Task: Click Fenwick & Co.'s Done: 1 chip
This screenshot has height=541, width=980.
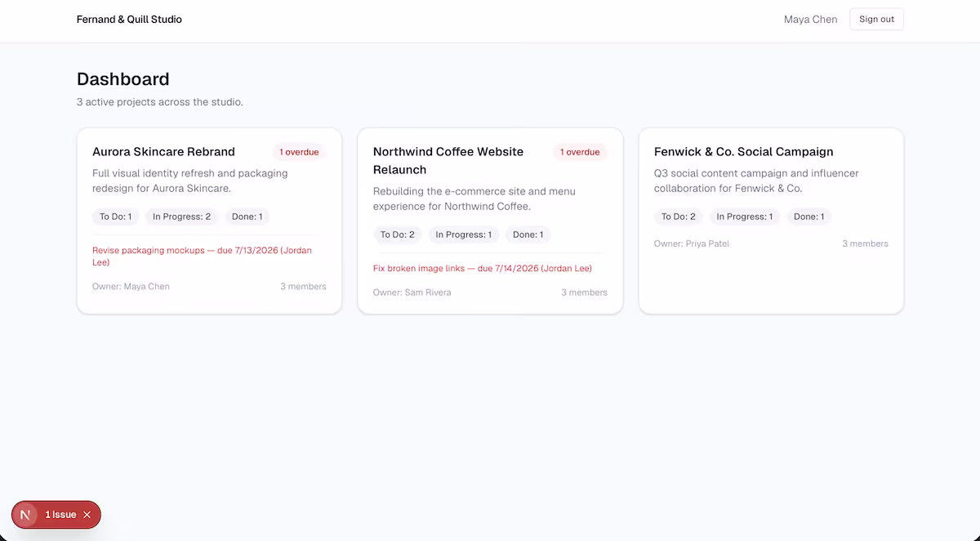Action: click(x=809, y=217)
